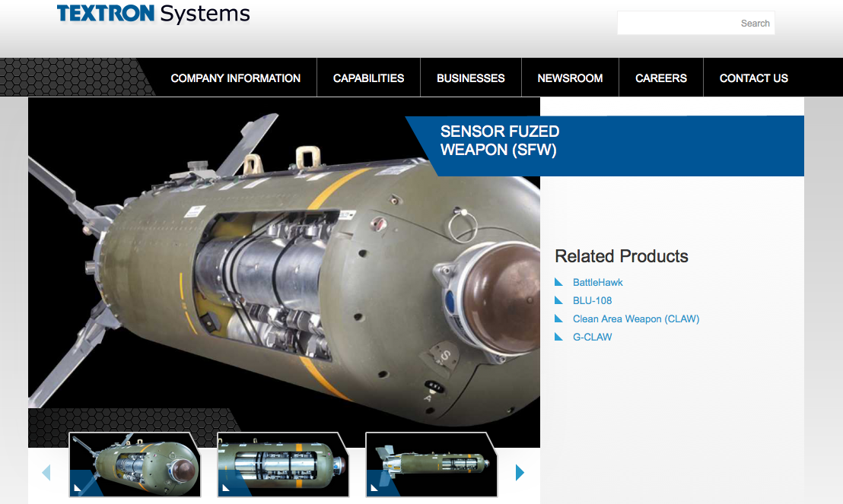Open the BattleHawk related product link
Viewport: 843px width, 504px height.
pyautogui.click(x=597, y=282)
